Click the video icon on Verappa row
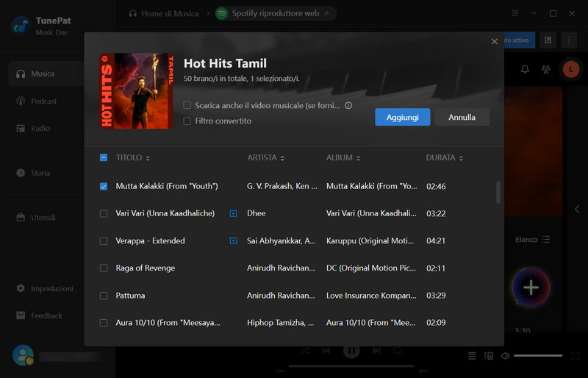 click(x=233, y=240)
